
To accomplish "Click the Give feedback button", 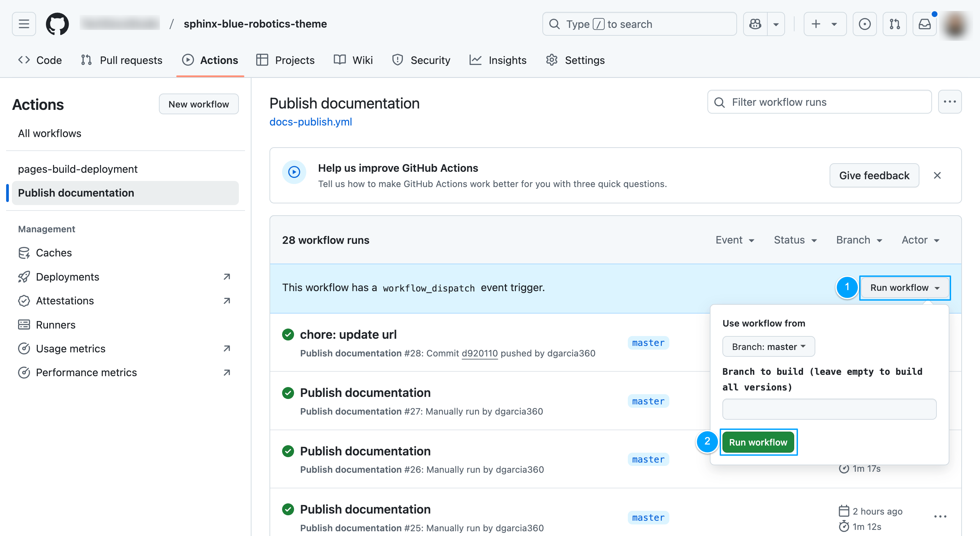I will [874, 175].
